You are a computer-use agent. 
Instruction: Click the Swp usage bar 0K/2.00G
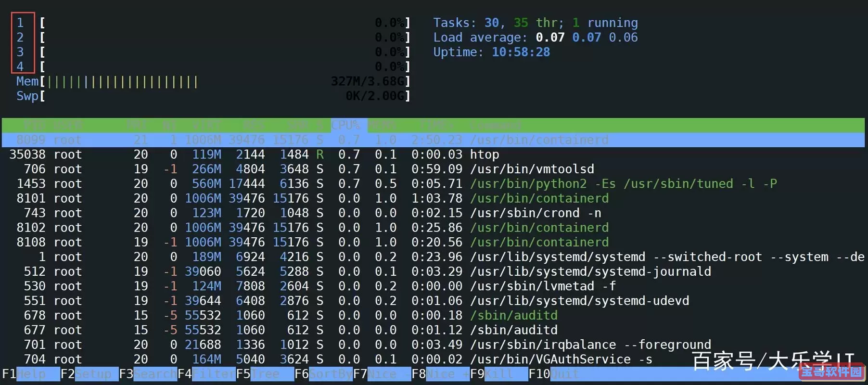click(213, 96)
